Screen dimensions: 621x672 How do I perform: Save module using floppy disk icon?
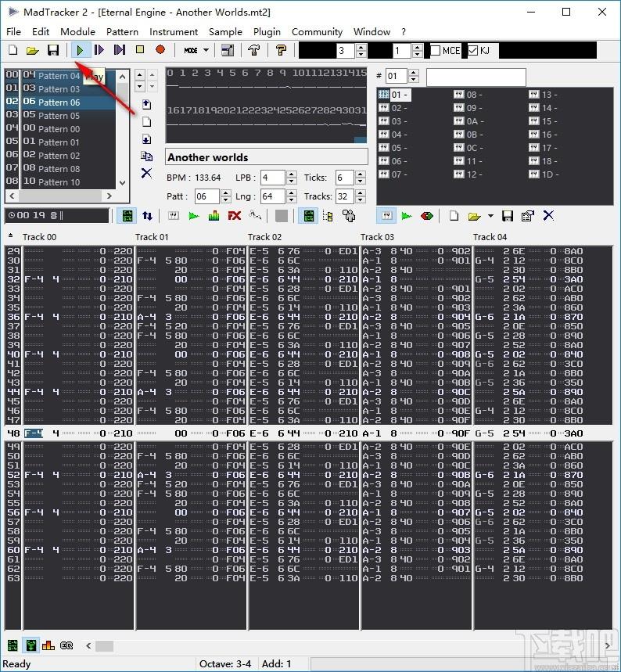[53, 50]
